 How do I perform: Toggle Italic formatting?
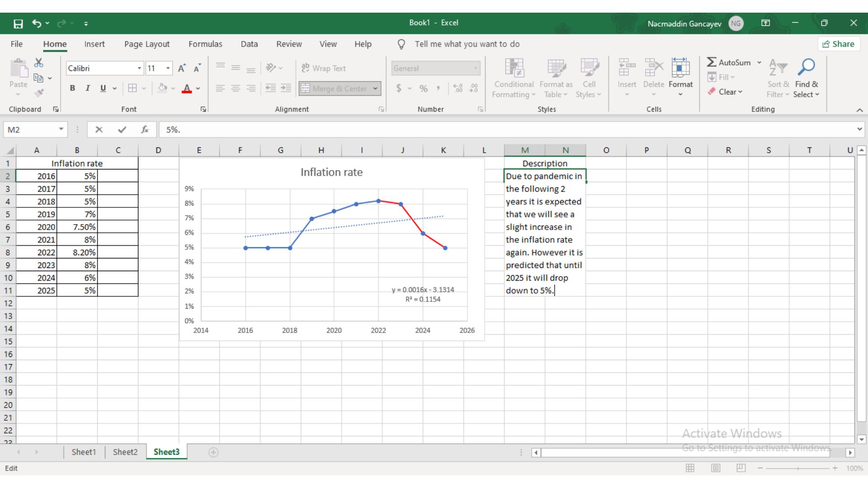click(88, 88)
